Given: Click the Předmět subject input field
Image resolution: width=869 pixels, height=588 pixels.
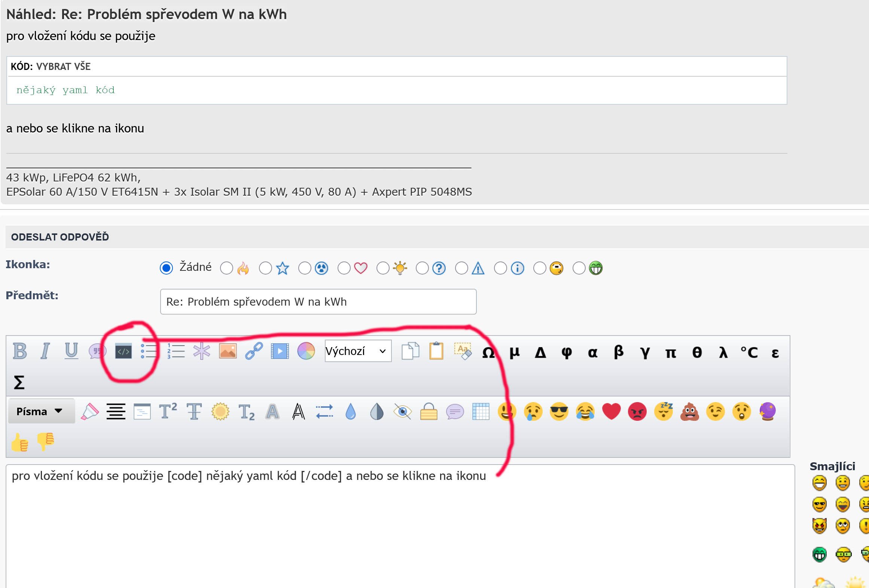Looking at the screenshot, I should click(x=318, y=301).
